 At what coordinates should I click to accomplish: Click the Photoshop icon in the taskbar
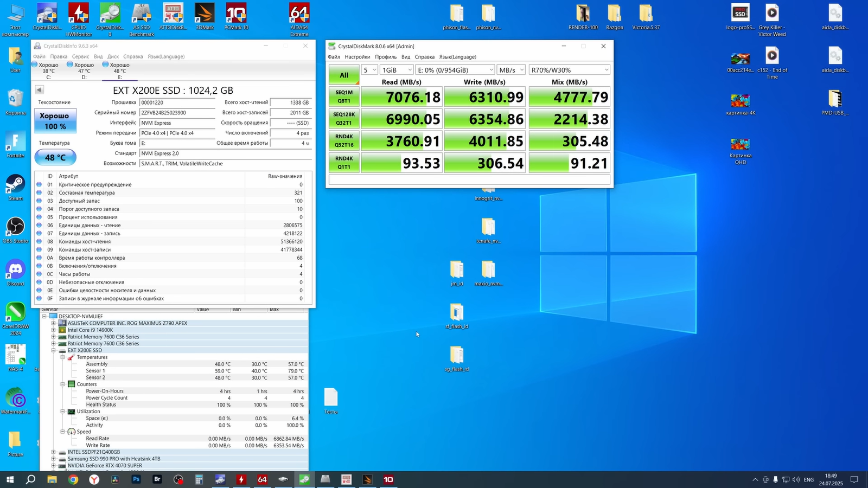coord(136,479)
